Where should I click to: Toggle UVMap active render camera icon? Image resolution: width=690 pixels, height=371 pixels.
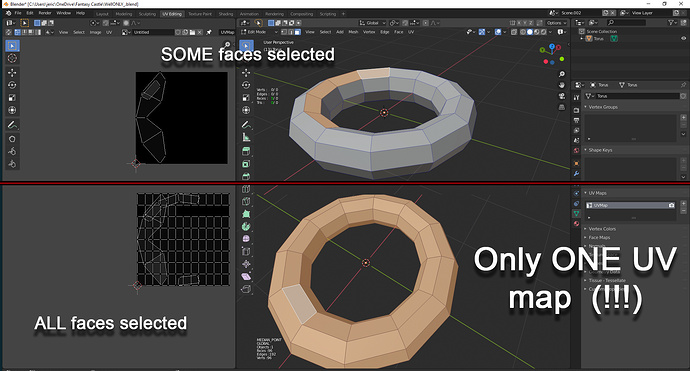[x=671, y=205]
